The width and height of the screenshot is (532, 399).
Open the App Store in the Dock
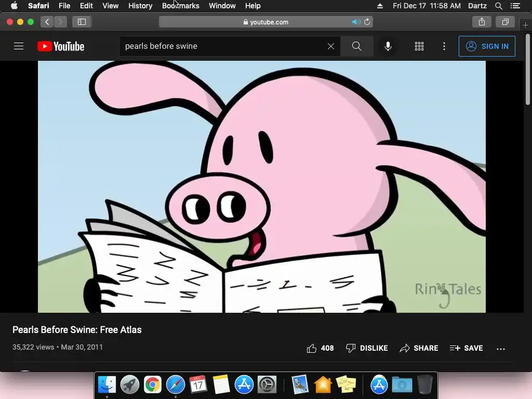point(244,385)
